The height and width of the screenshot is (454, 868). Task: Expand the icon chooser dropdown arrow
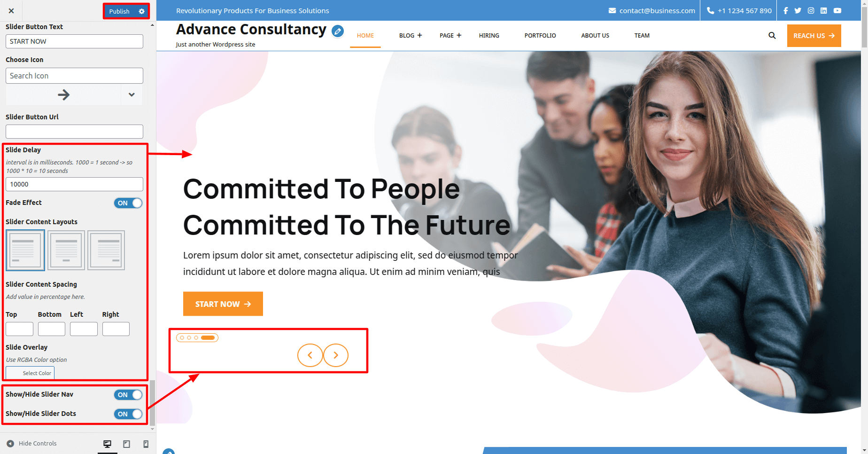132,94
